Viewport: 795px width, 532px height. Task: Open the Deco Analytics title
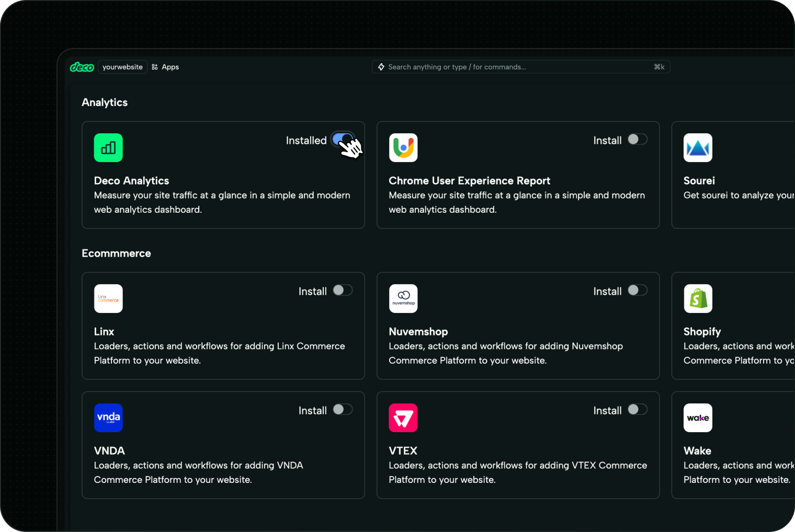[131, 181]
